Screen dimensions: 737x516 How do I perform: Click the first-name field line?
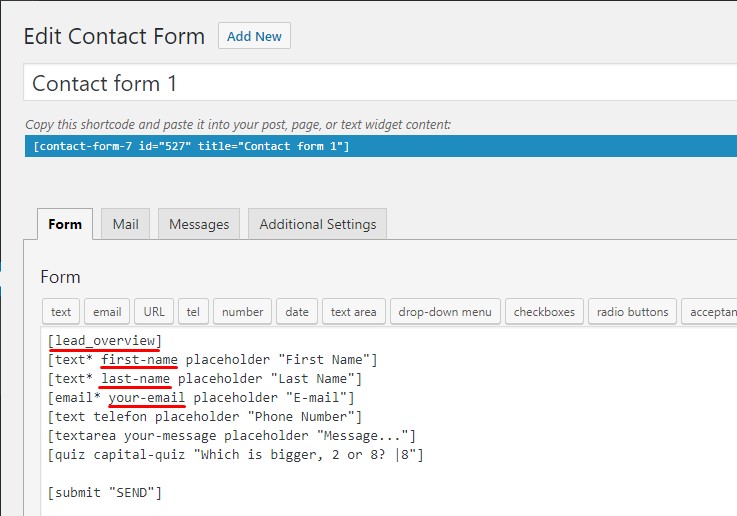(x=212, y=360)
